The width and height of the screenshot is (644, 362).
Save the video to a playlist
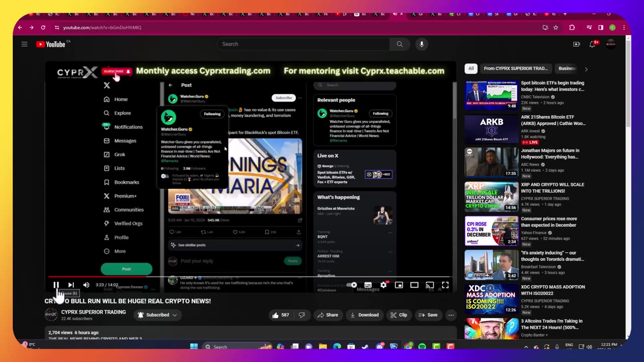pyautogui.click(x=428, y=315)
